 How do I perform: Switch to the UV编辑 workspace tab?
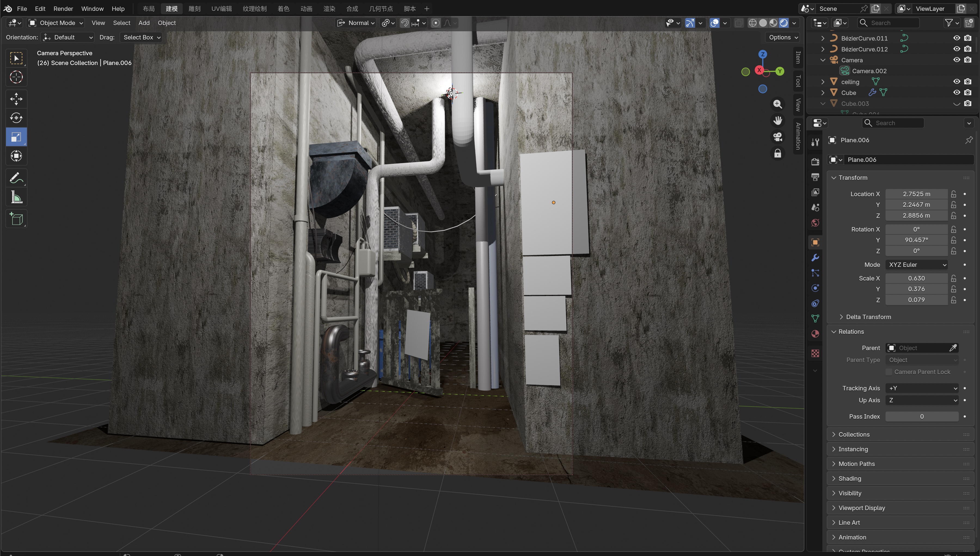coord(222,8)
